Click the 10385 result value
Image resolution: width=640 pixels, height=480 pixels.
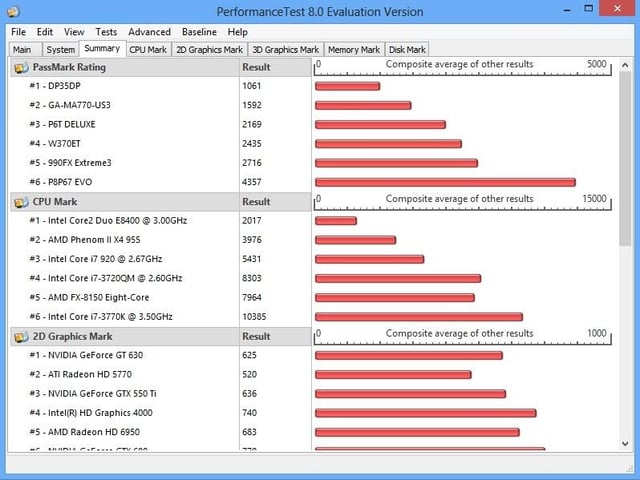tap(254, 317)
